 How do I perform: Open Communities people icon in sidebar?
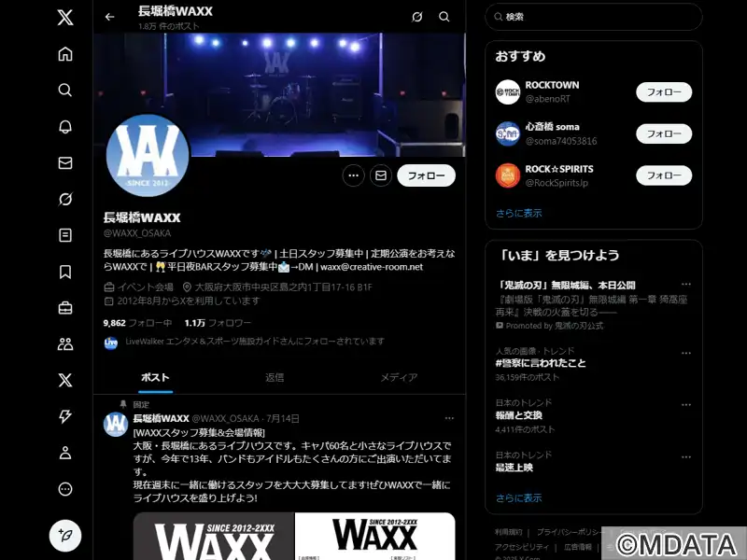65,343
